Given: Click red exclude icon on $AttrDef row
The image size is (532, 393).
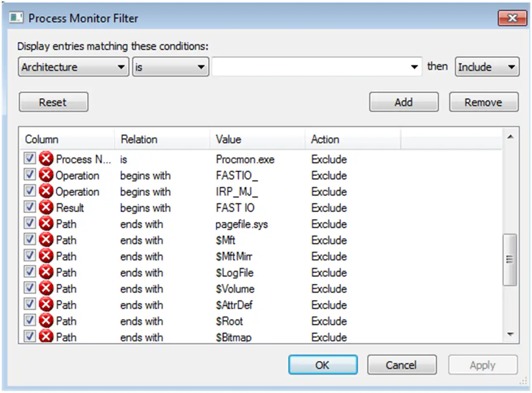Looking at the screenshot, I should click(x=46, y=305).
